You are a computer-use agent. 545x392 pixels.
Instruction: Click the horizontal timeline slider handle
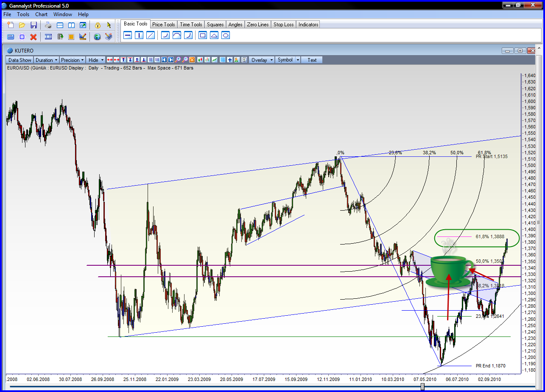pyautogui.click(x=422, y=386)
